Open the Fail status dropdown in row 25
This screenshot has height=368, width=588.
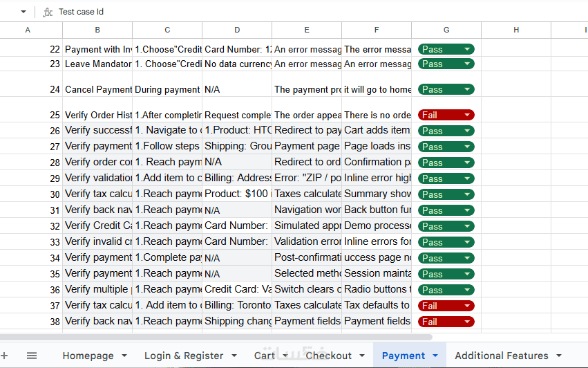[468, 115]
